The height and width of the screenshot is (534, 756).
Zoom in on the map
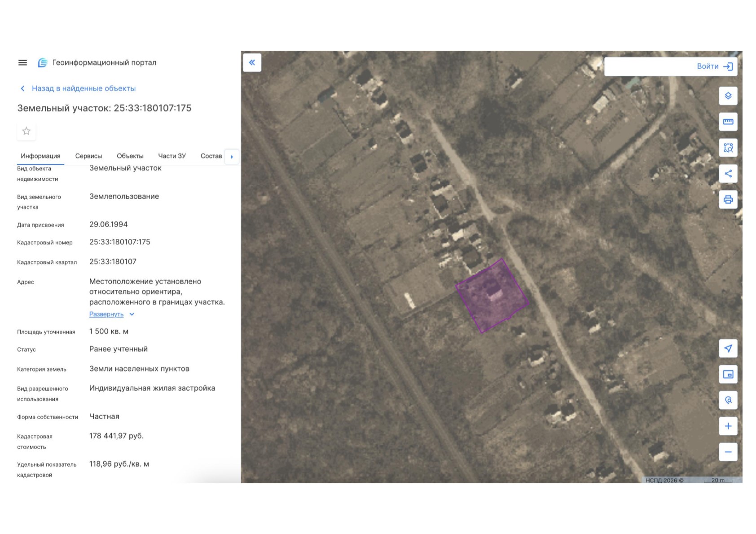coord(728,426)
